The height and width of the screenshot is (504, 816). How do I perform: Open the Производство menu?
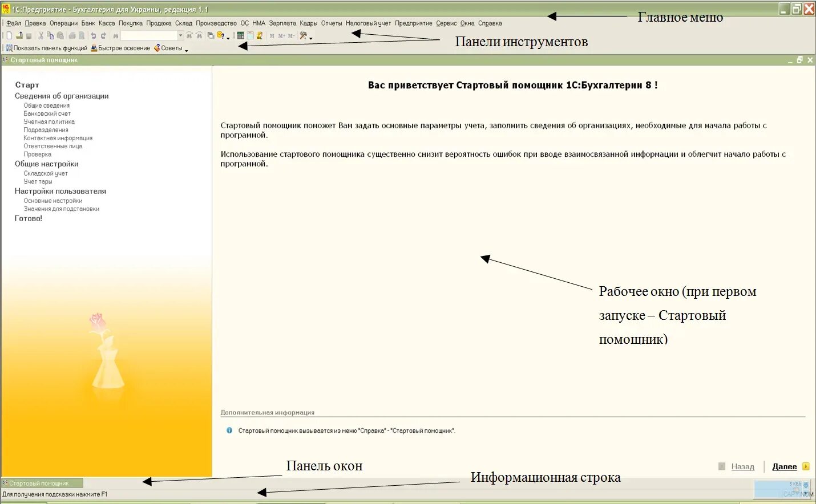pos(216,23)
